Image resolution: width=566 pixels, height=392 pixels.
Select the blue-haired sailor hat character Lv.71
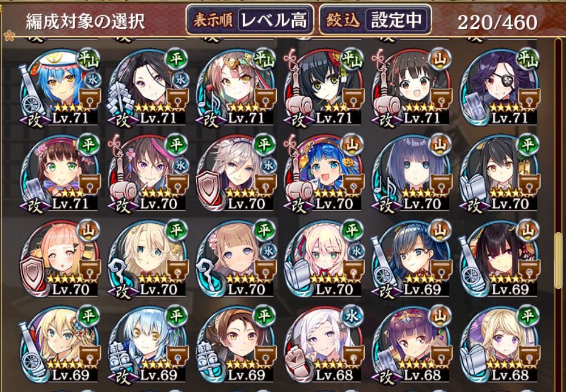point(59,88)
